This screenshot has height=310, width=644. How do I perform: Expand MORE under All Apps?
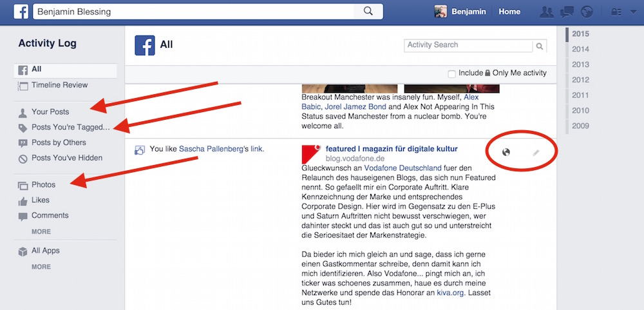coord(41,267)
